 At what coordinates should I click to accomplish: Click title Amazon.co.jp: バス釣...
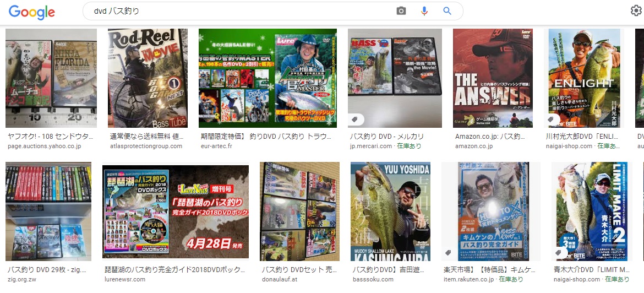point(490,137)
